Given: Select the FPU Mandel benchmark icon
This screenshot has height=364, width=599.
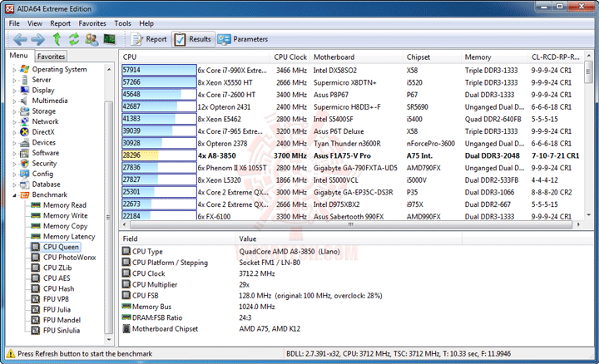Looking at the screenshot, I should tap(36, 320).
